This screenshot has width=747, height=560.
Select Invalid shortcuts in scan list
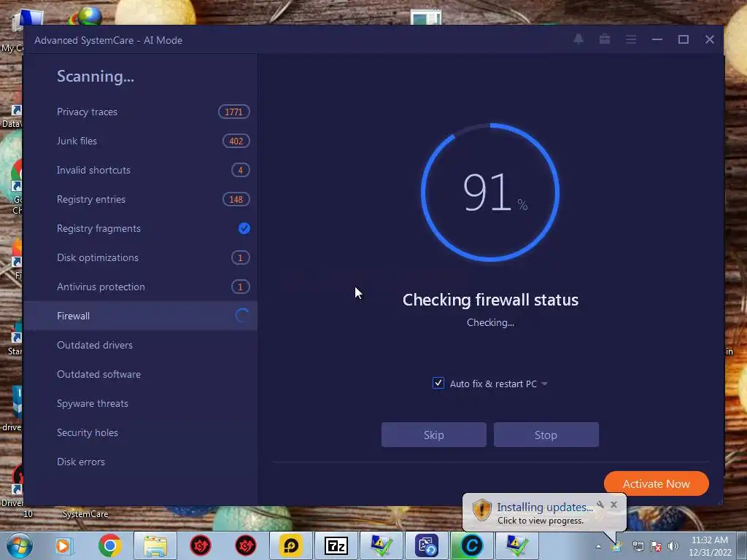[140, 170]
